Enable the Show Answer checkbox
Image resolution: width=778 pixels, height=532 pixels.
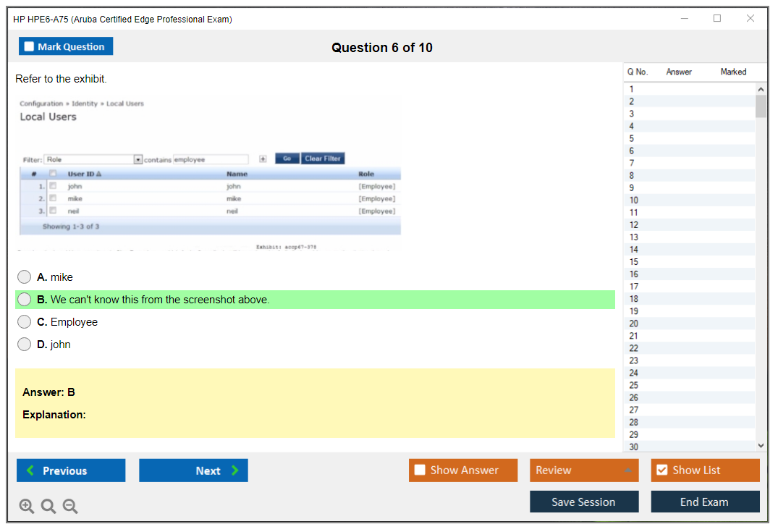coord(420,470)
